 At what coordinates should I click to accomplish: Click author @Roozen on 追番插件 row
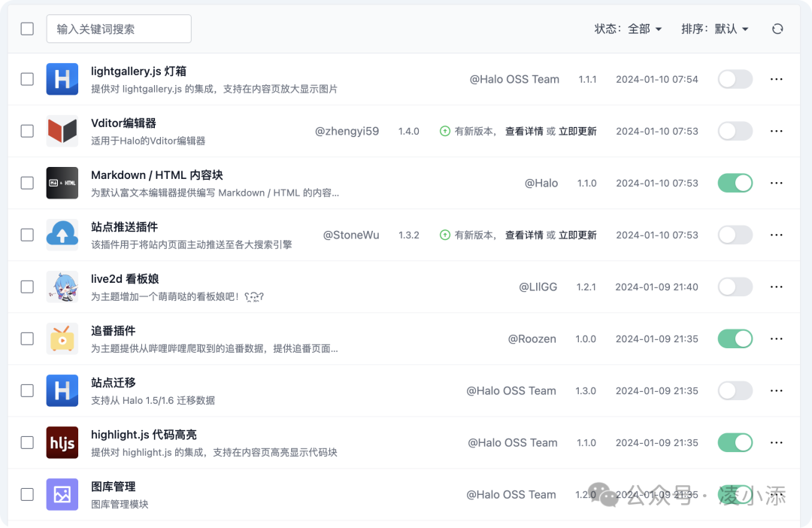(x=532, y=339)
